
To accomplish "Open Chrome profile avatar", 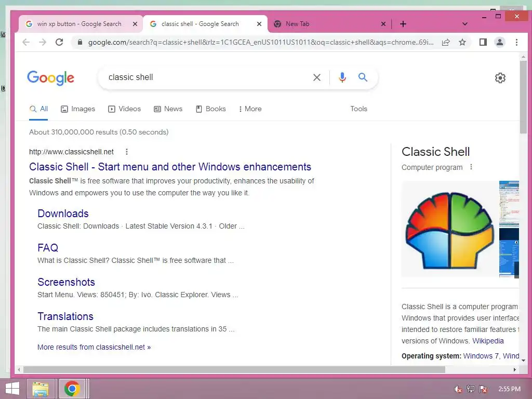I will point(500,42).
